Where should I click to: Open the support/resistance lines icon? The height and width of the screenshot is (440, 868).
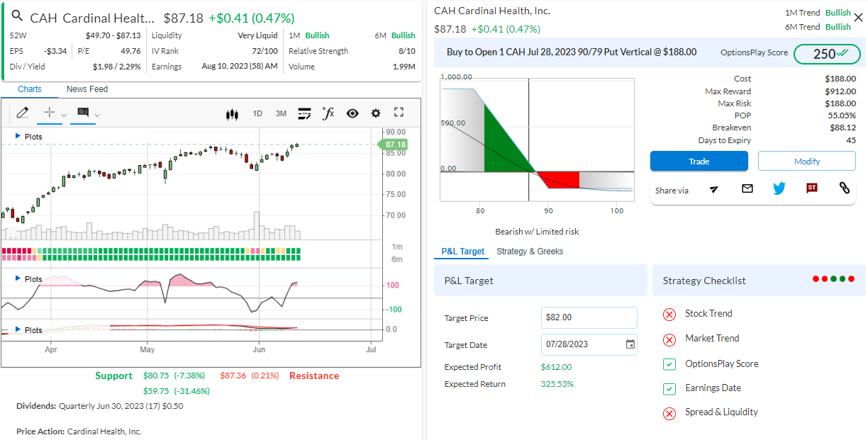(x=305, y=113)
